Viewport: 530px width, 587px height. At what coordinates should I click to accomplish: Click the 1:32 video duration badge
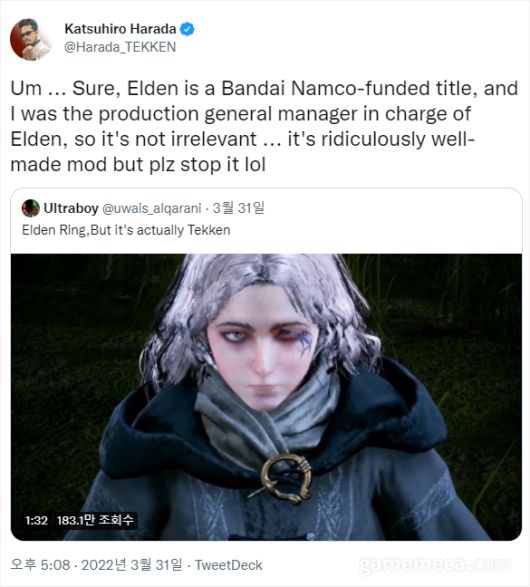36,520
